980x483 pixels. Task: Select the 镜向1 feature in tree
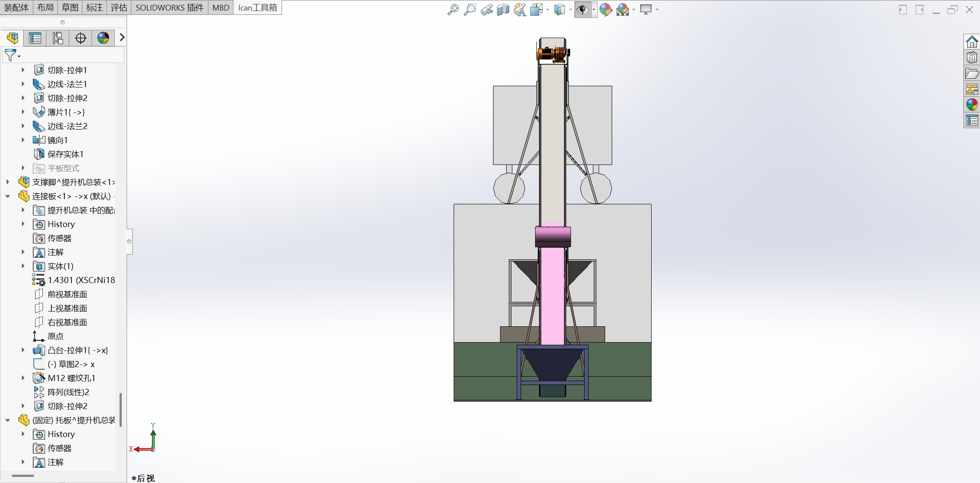(x=57, y=140)
